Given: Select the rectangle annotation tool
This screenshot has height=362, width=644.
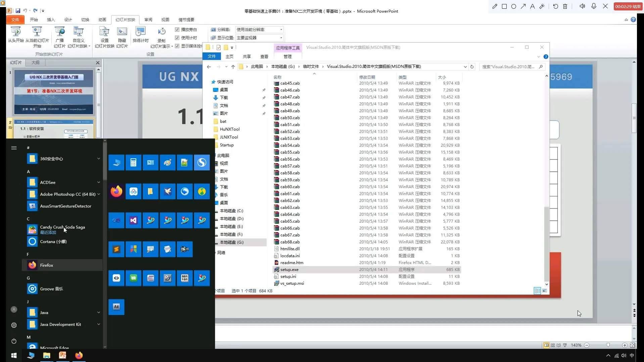Looking at the screenshot, I should pos(504,6).
